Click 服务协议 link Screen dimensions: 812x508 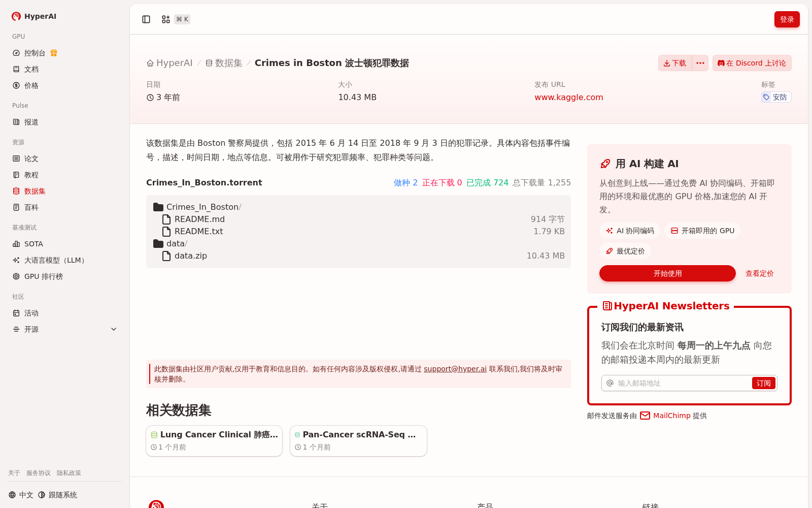[39, 473]
